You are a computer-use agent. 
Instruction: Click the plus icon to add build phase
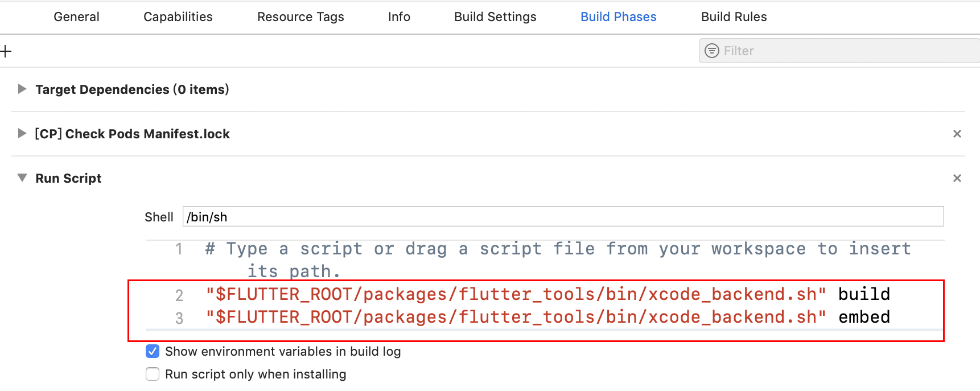(x=6, y=51)
